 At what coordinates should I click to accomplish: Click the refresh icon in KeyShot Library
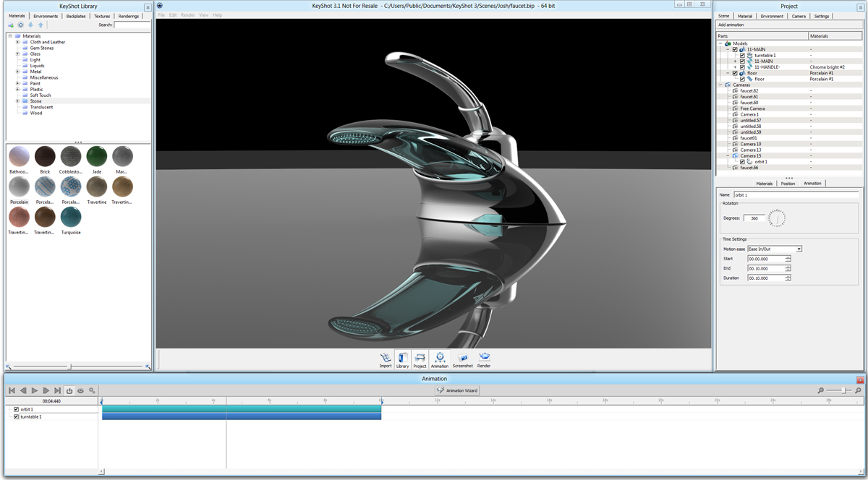[x=21, y=25]
